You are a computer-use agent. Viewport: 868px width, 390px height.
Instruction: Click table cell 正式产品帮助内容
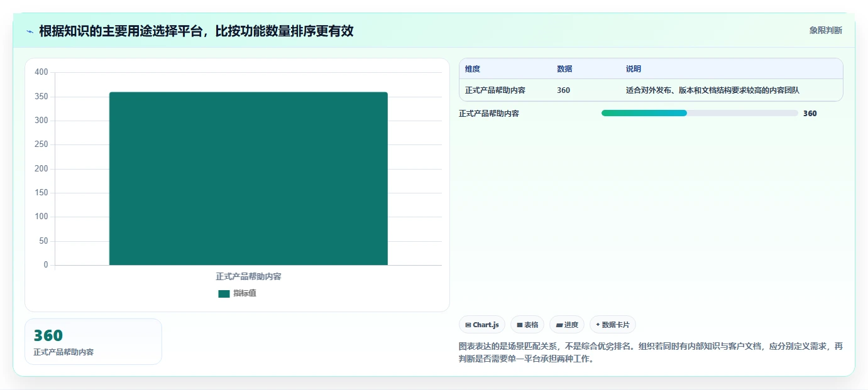(x=495, y=90)
